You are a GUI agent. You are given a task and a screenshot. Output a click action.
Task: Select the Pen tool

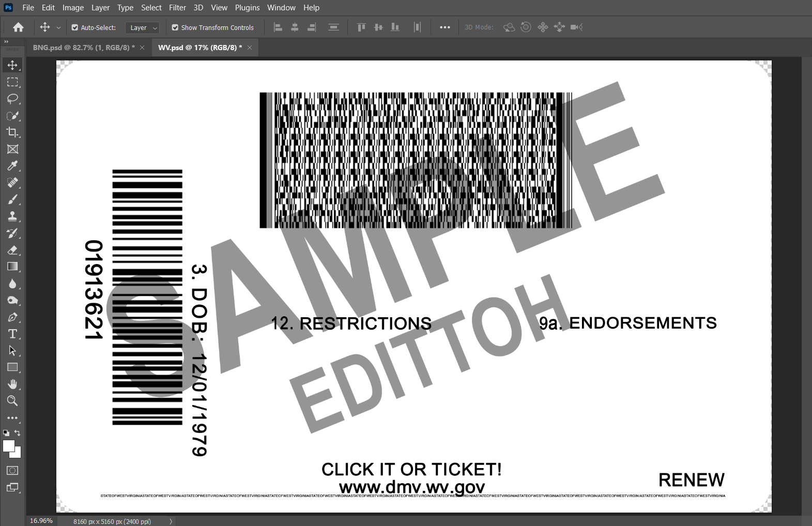click(12, 317)
